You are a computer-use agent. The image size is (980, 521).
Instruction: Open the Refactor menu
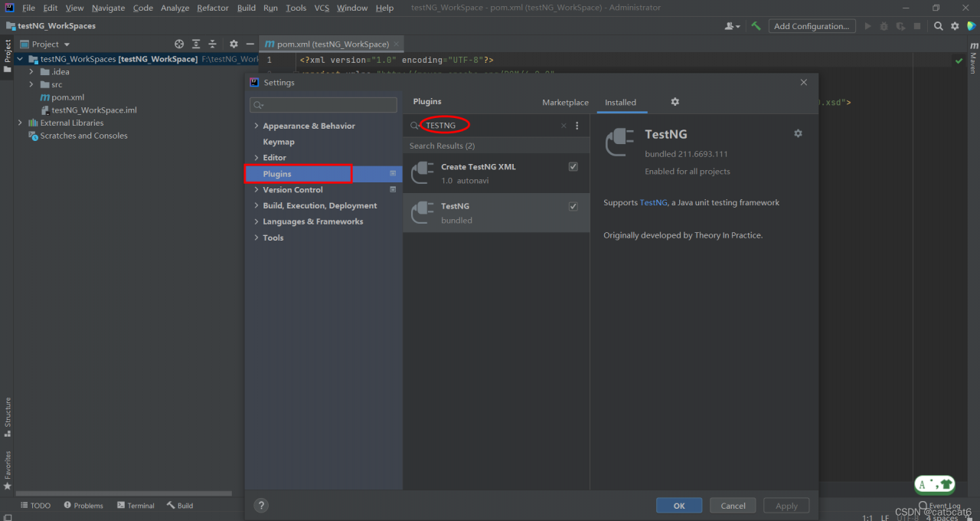coord(213,8)
